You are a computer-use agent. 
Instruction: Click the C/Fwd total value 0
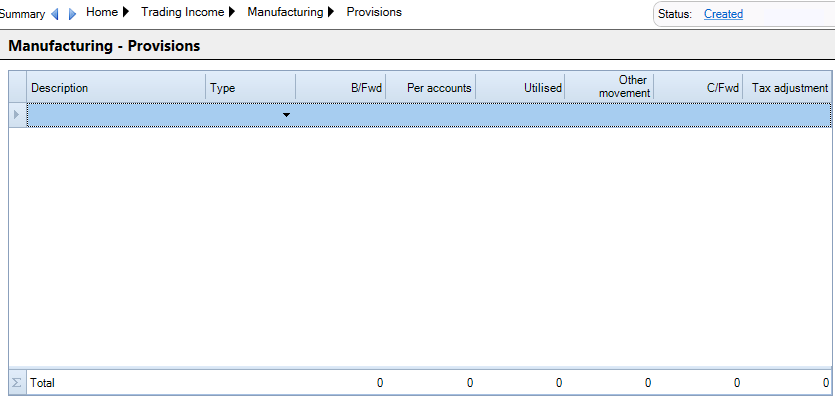(x=736, y=383)
